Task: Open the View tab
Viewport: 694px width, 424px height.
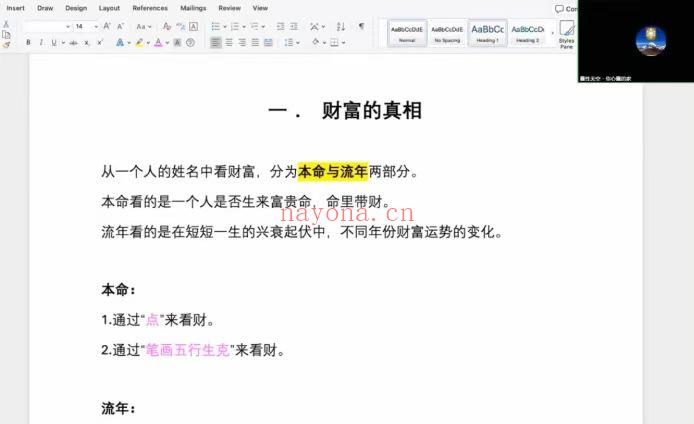Action: coord(260,8)
